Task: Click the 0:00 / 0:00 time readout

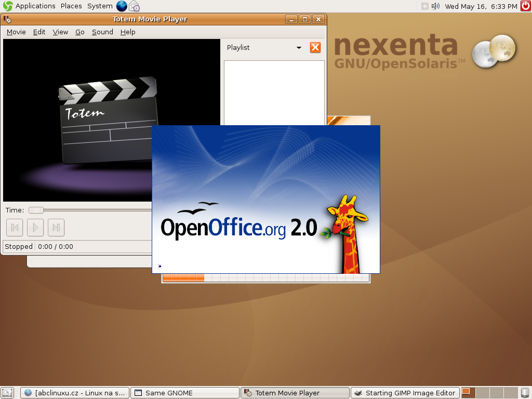Action: tap(55, 247)
